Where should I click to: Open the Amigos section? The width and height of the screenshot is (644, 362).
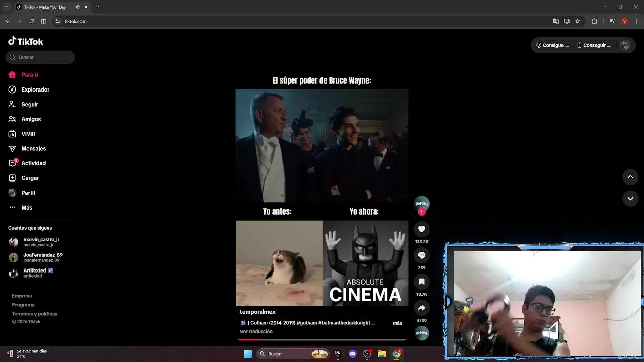point(25,119)
